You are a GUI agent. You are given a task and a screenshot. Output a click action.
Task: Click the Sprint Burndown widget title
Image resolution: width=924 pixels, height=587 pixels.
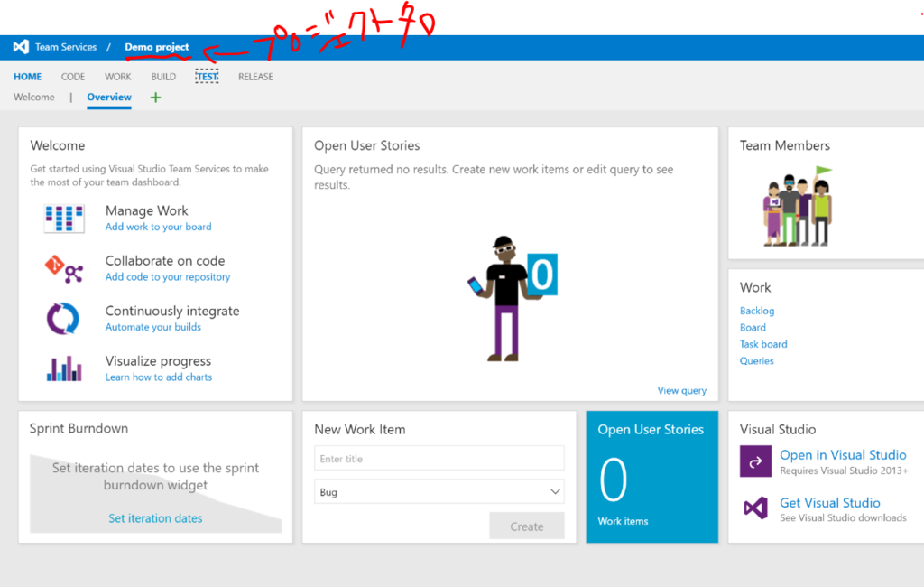click(x=79, y=428)
